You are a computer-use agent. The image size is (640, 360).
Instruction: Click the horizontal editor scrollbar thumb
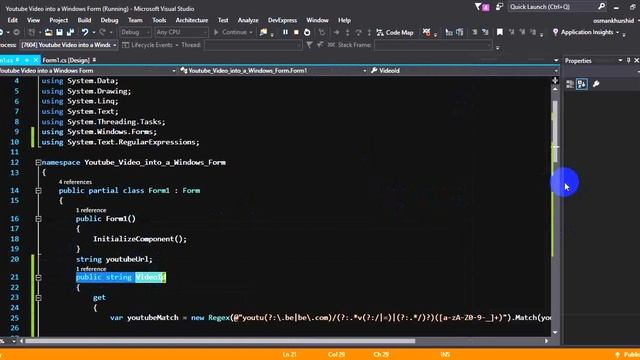[220, 341]
